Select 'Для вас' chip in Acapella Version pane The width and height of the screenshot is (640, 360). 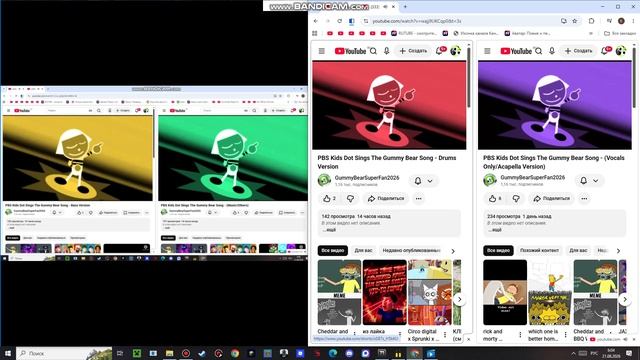click(x=578, y=250)
